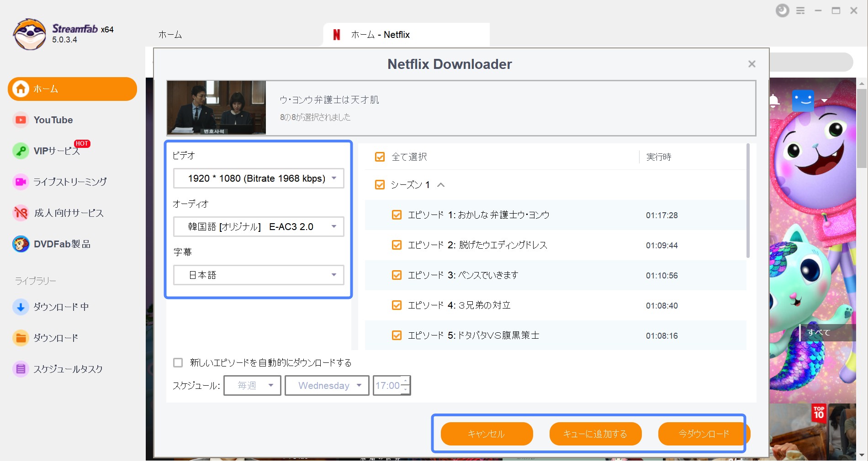
Task: Open DVDFab products in the sidebar
Action: (62, 244)
